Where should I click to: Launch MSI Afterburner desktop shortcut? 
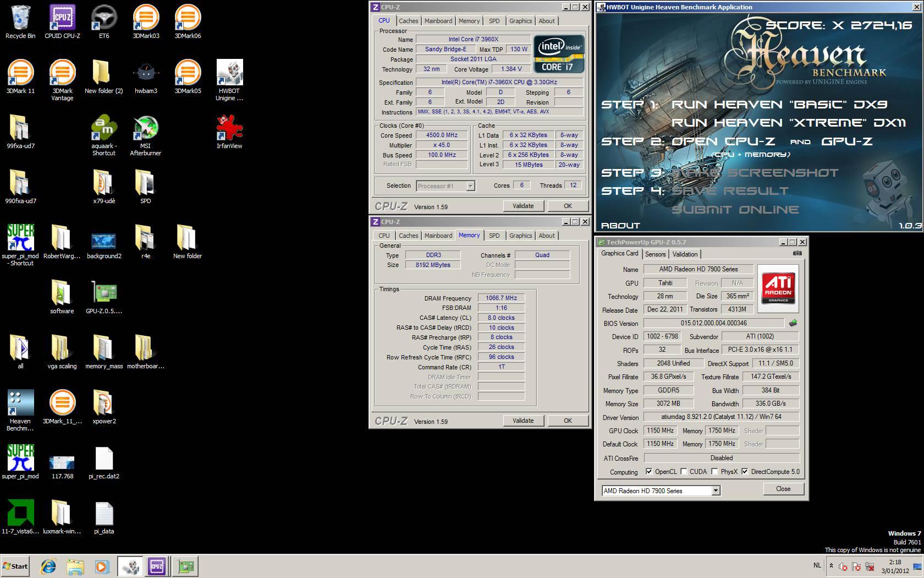(x=146, y=135)
